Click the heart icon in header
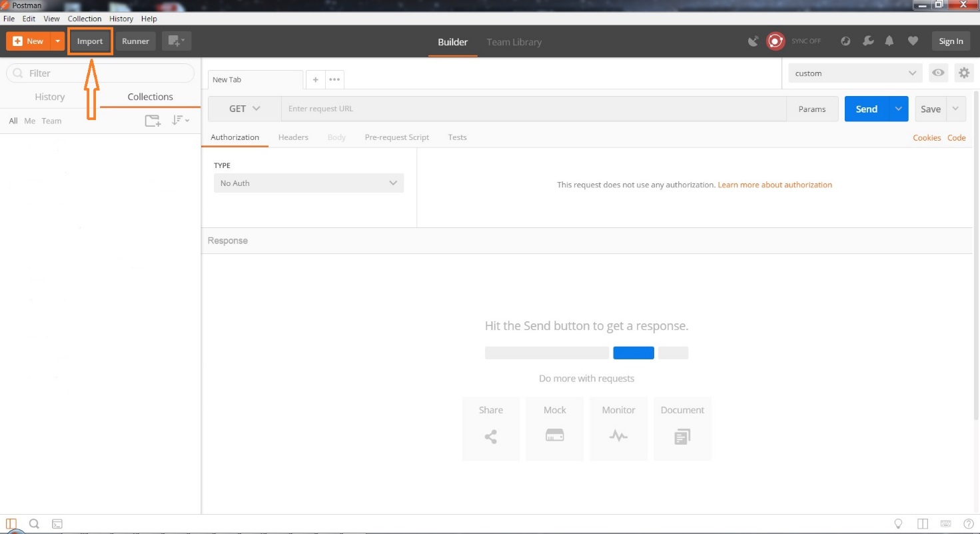The image size is (980, 534). (x=913, y=41)
